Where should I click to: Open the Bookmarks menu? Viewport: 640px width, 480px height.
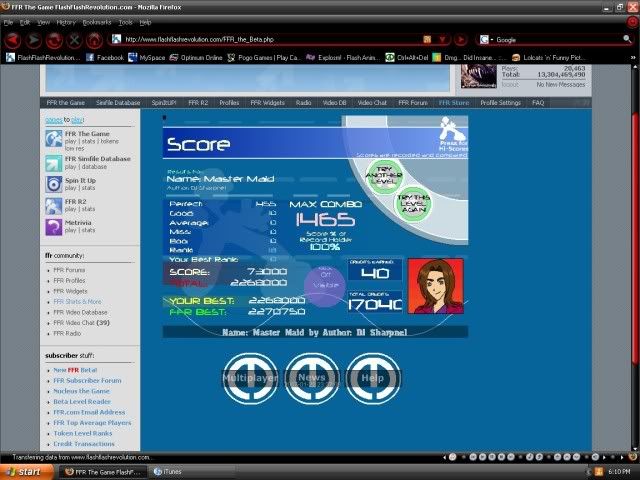pyautogui.click(x=97, y=21)
